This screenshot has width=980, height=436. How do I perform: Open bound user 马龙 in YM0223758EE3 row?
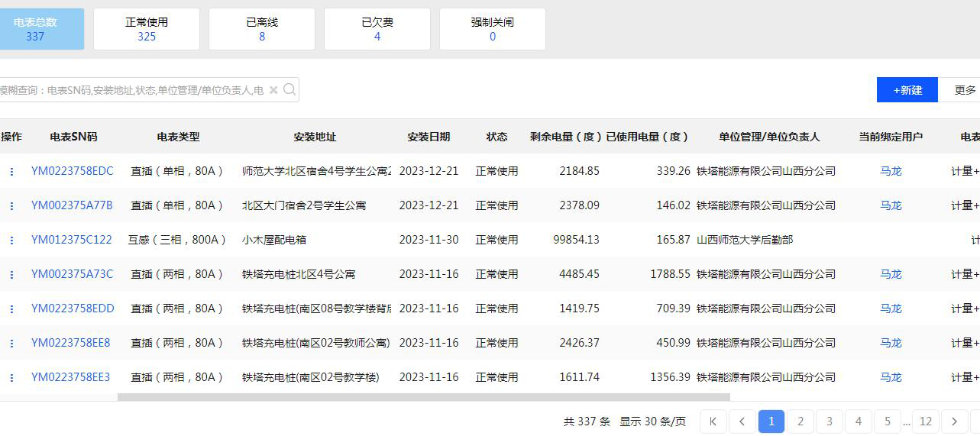coord(891,377)
